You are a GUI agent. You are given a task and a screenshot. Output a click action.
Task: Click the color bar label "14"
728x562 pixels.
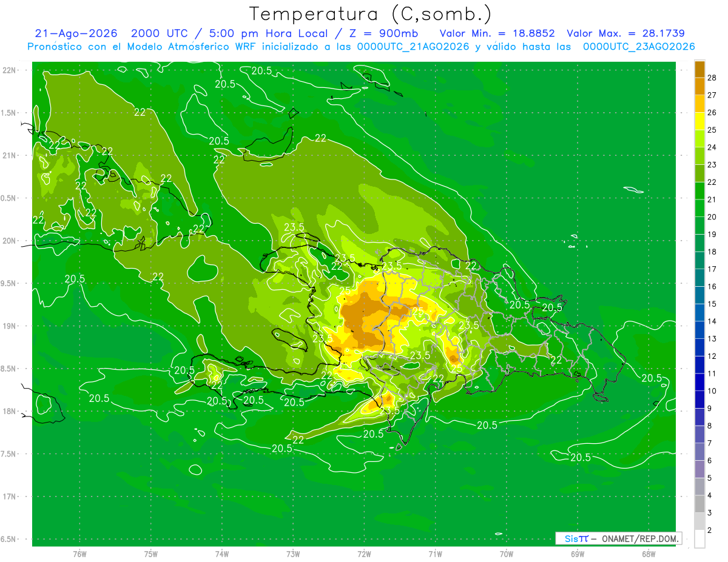pos(712,321)
